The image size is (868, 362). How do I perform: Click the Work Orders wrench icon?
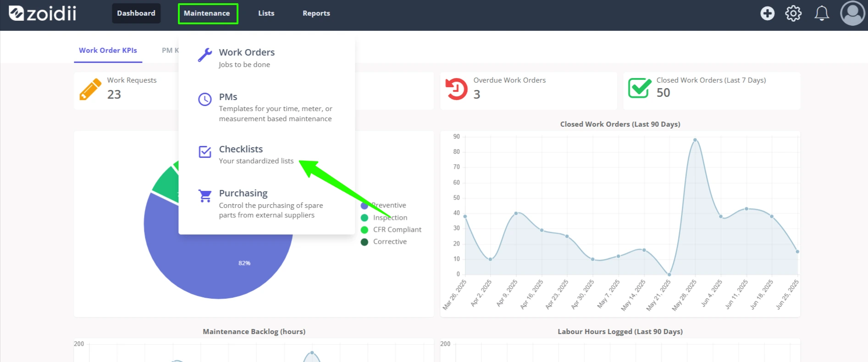[205, 55]
